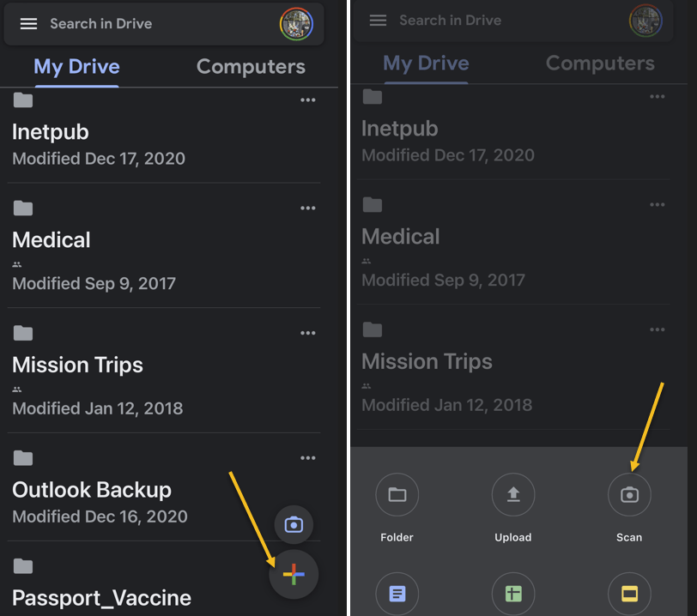
Task: Tap the green Google Sheets icon
Action: [513, 594]
